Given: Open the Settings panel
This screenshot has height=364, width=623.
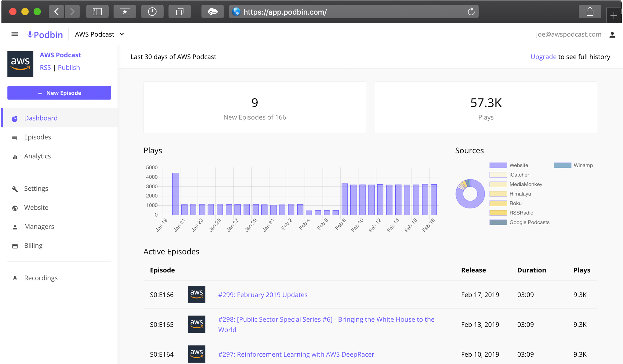Looking at the screenshot, I should [36, 188].
